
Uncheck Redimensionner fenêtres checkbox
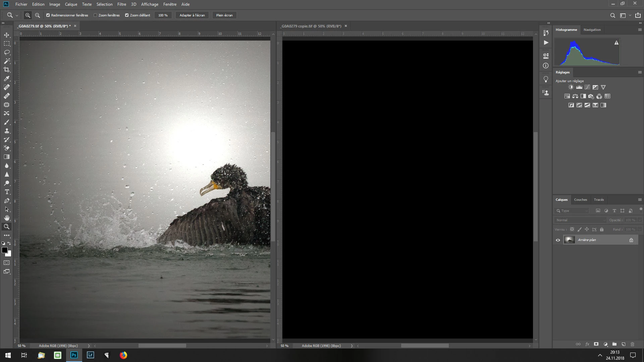coord(48,15)
